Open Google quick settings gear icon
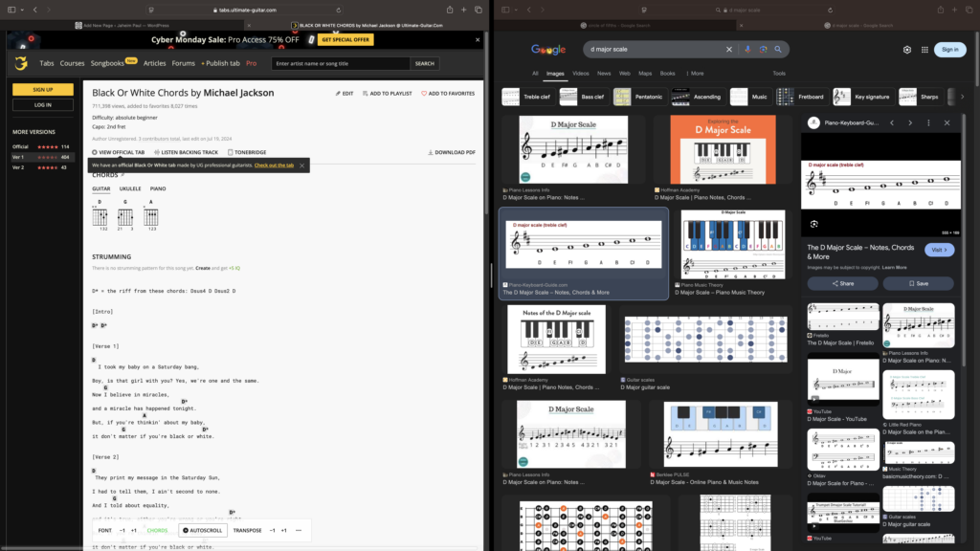Image resolution: width=980 pixels, height=551 pixels. pos(907,50)
